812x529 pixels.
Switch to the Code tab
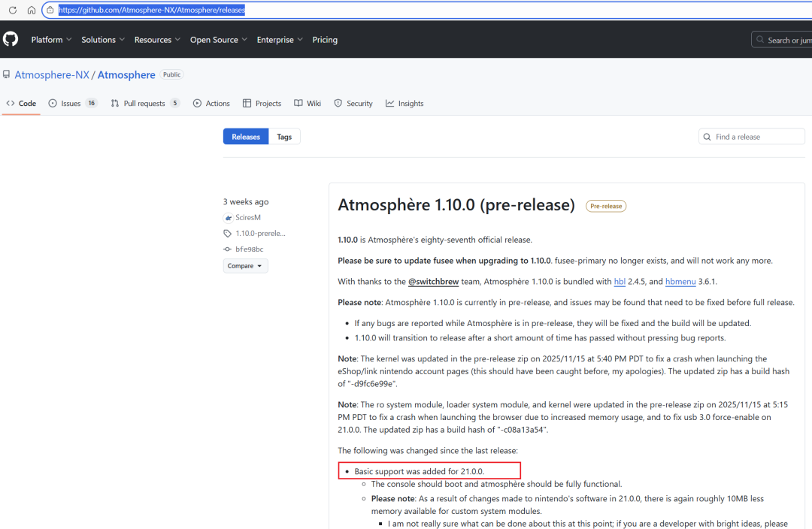(21, 103)
